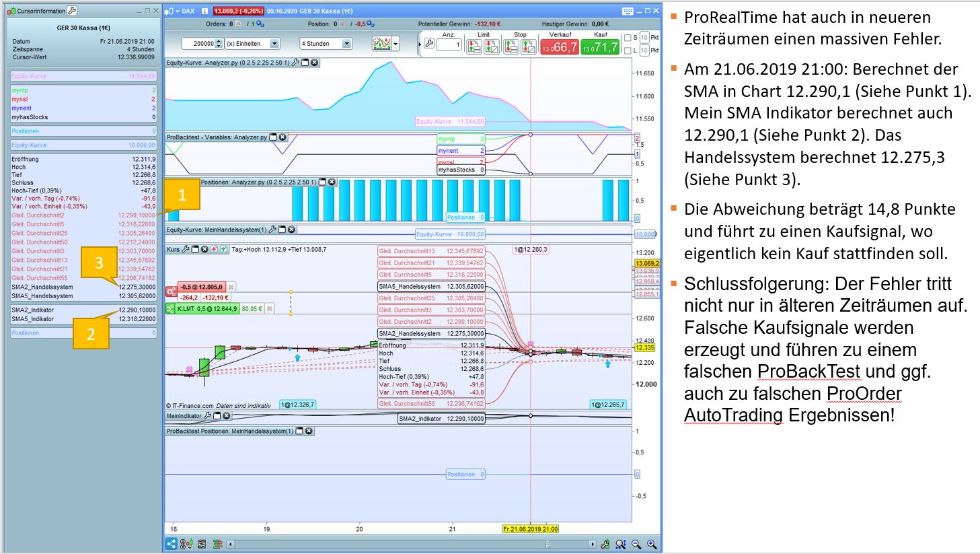Click the second Limit order button
Image resolution: width=980 pixels, height=554 pixels.
click(x=491, y=46)
